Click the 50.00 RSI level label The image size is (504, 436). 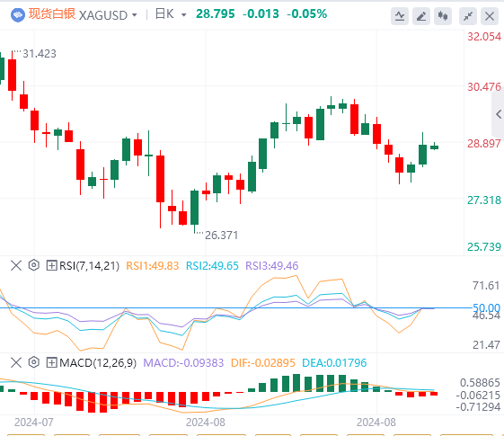tap(486, 307)
